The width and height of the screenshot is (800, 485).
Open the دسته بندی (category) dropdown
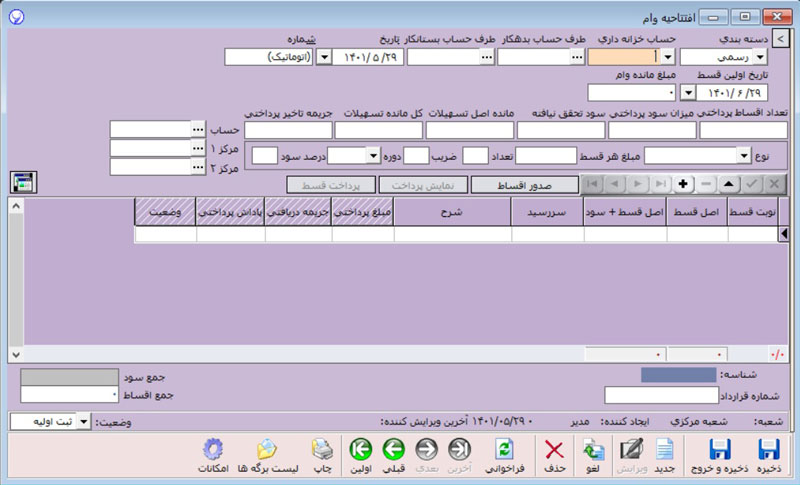[689, 57]
